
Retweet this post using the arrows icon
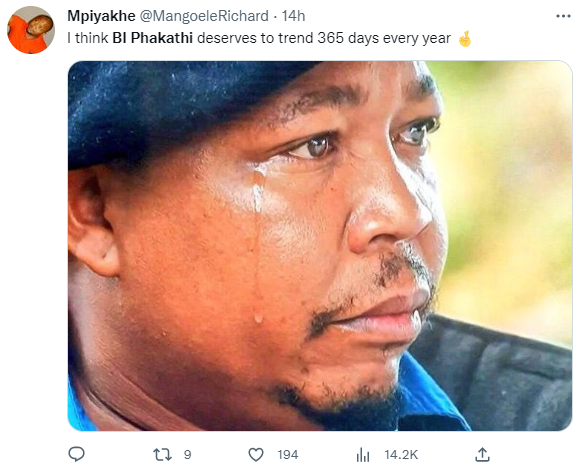162,455
